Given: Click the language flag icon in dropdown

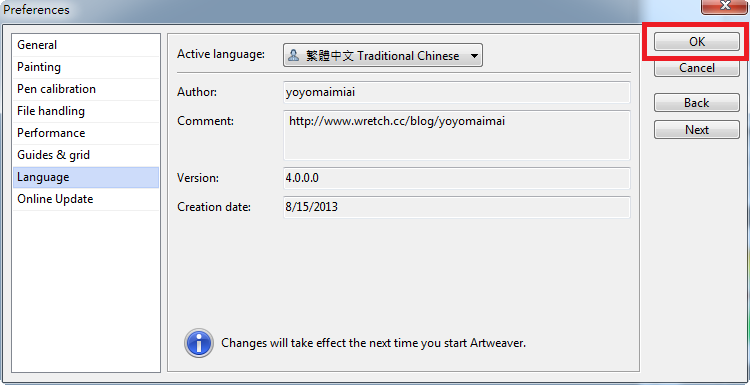Looking at the screenshot, I should click(x=294, y=56).
